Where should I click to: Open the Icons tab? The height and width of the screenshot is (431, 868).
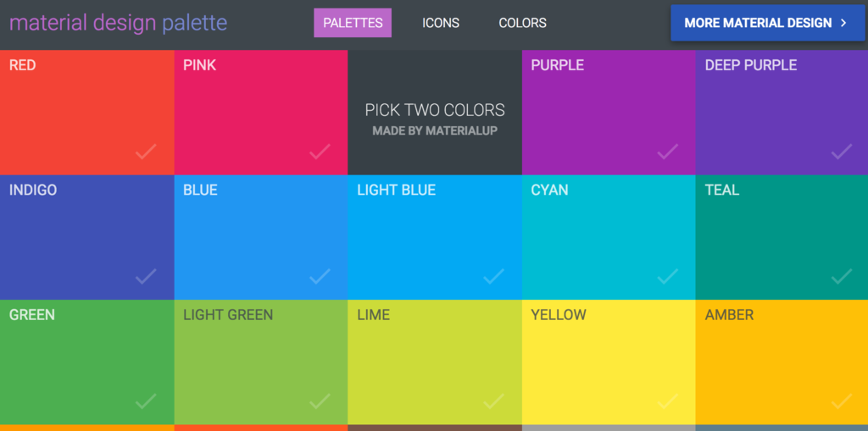[441, 23]
